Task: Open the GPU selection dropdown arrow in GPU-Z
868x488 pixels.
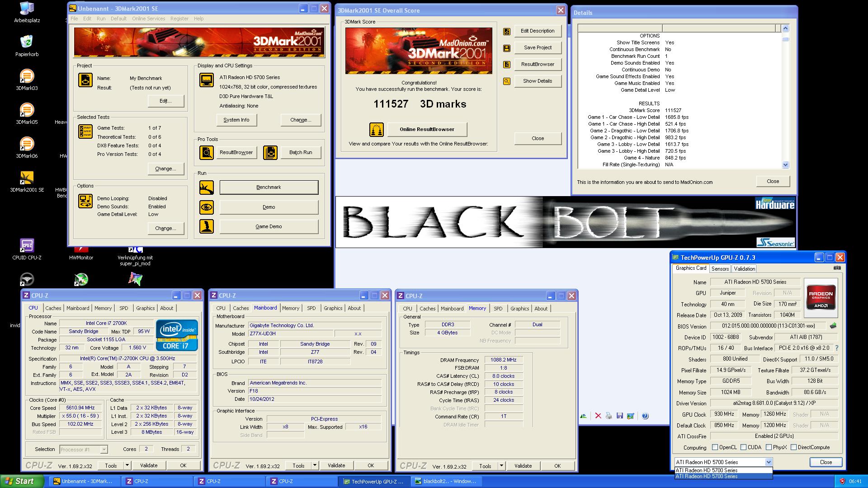Action: click(x=769, y=462)
